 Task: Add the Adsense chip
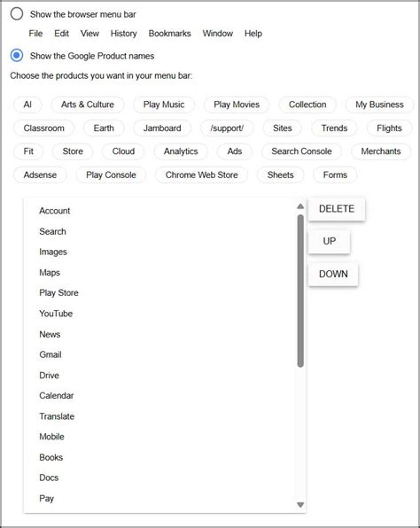[40, 175]
